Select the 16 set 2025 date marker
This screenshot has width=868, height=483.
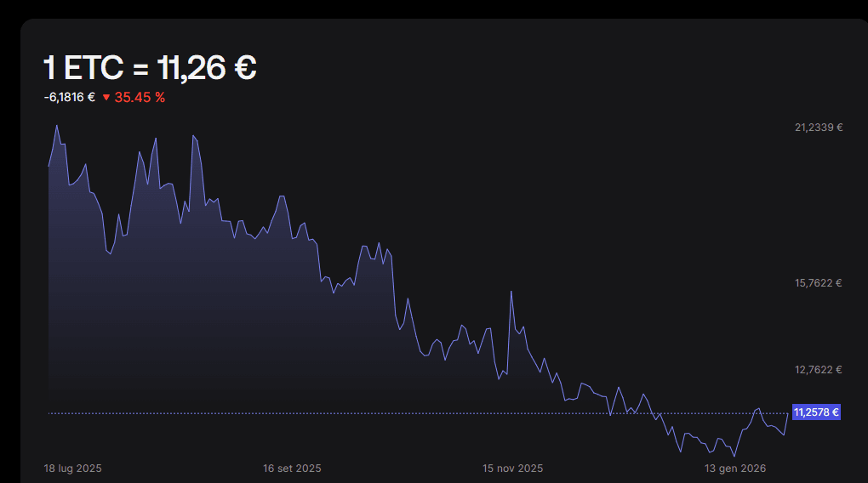tap(292, 469)
